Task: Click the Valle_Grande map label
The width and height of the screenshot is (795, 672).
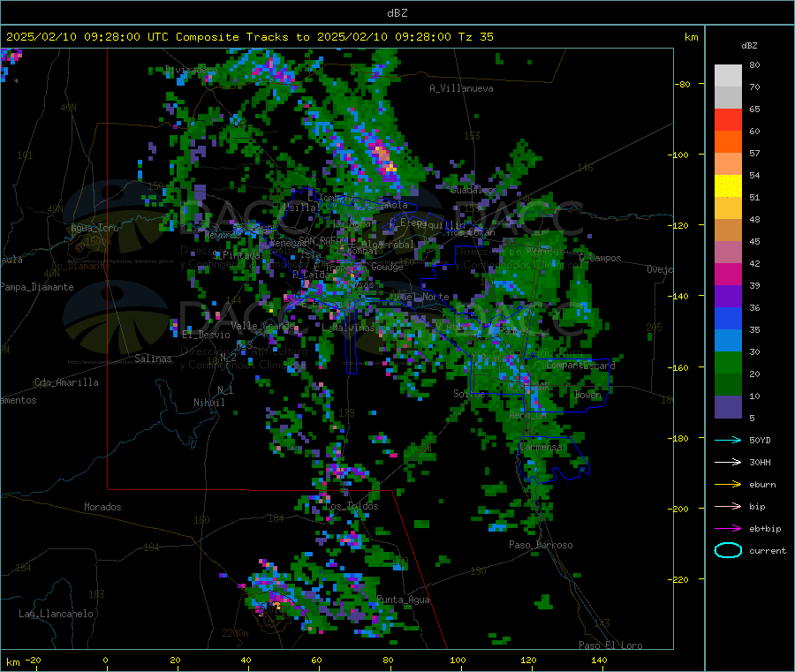Action: click(x=262, y=325)
